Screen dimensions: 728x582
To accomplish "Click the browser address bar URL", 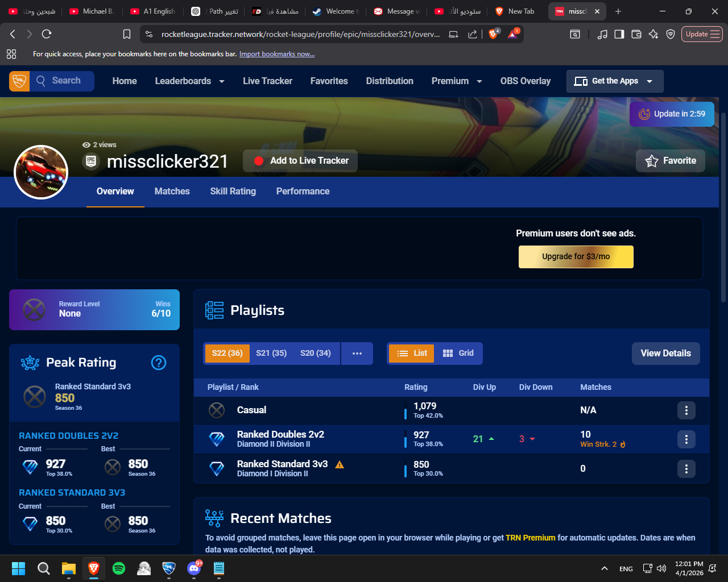I will [301, 34].
